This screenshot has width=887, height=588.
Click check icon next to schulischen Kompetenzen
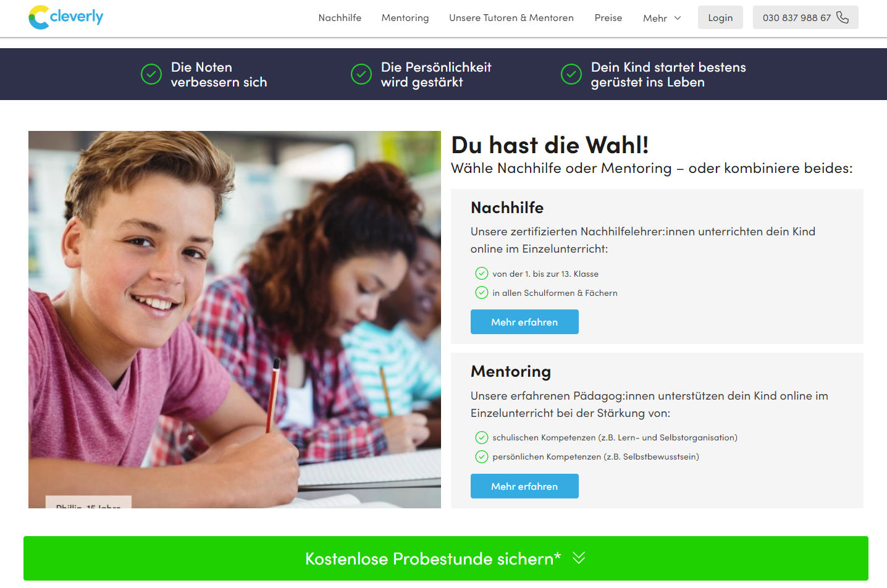click(482, 437)
